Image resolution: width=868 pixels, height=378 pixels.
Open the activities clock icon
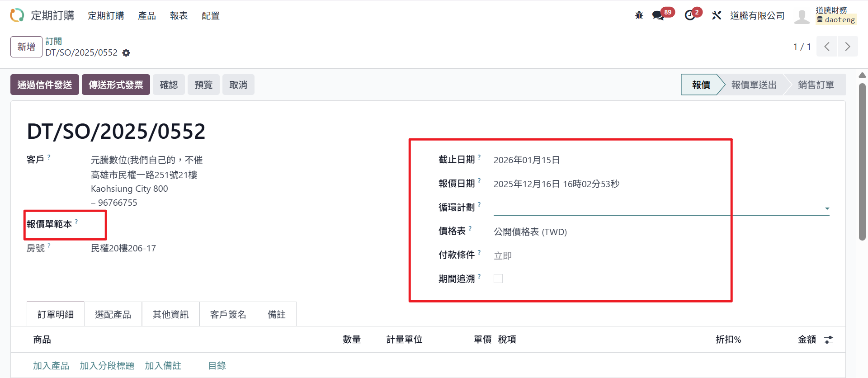pyautogui.click(x=690, y=15)
